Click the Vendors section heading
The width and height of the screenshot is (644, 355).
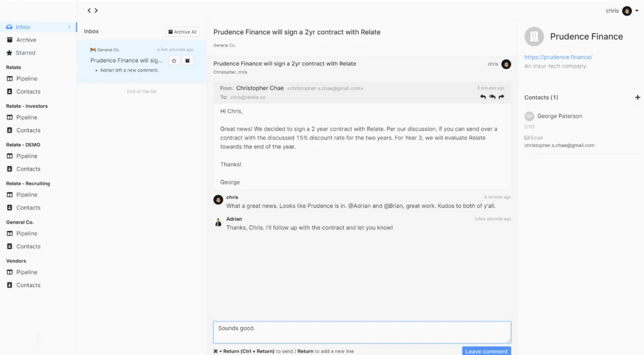click(x=16, y=261)
